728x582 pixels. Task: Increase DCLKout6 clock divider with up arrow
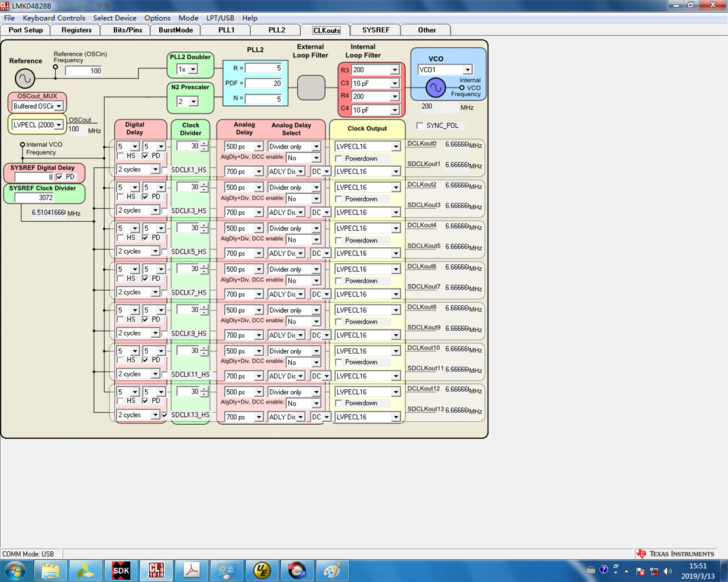pos(204,267)
